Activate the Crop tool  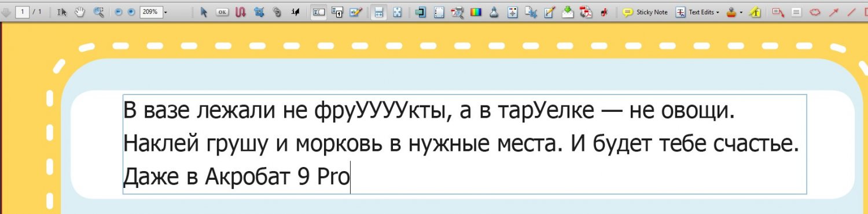[x=259, y=12]
